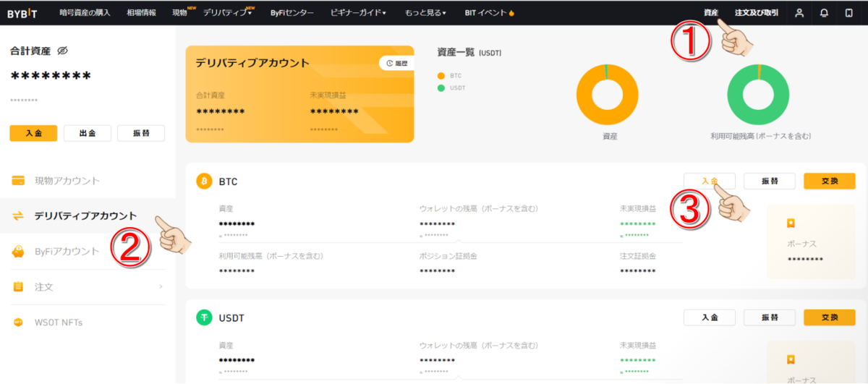
Task: Click the fire icon beside BIT イベント
Action: (x=511, y=13)
